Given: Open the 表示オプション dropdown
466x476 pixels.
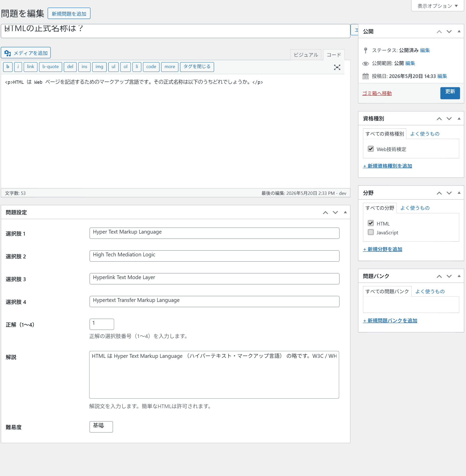Looking at the screenshot, I should point(437,6).
